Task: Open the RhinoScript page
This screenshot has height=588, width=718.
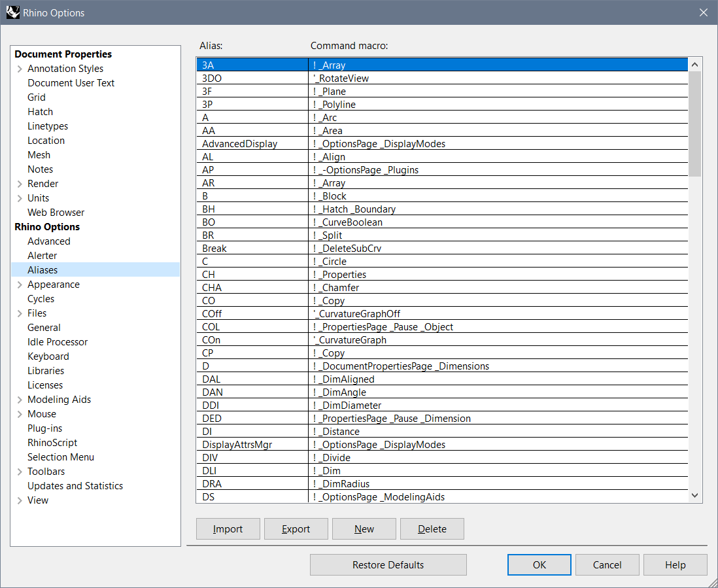Action: click(52, 443)
